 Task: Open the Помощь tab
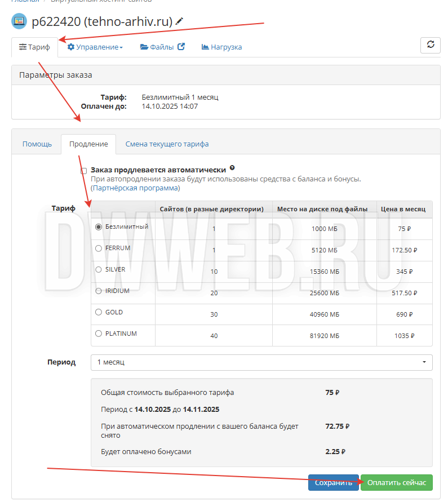pos(37,144)
